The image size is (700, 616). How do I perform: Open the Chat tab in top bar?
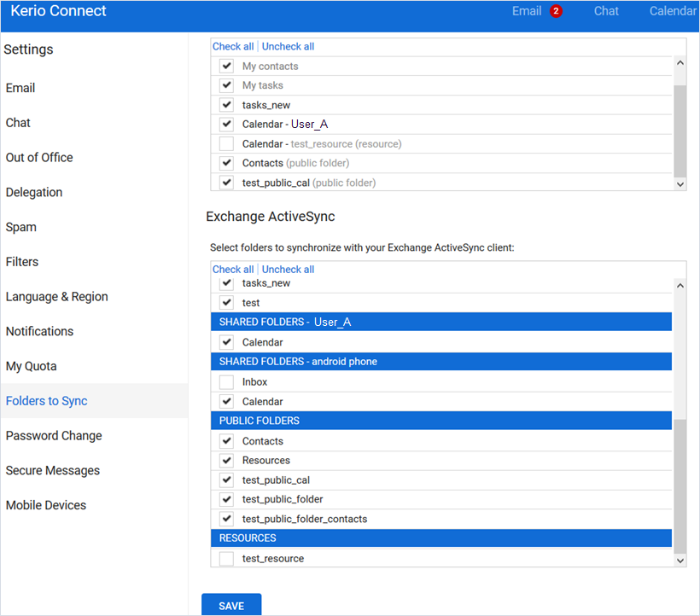pos(606,11)
